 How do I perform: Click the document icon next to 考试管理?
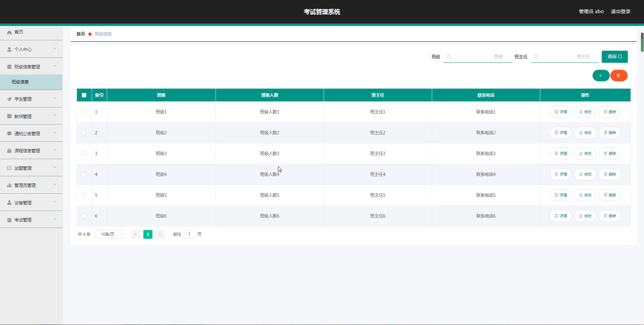click(x=9, y=220)
